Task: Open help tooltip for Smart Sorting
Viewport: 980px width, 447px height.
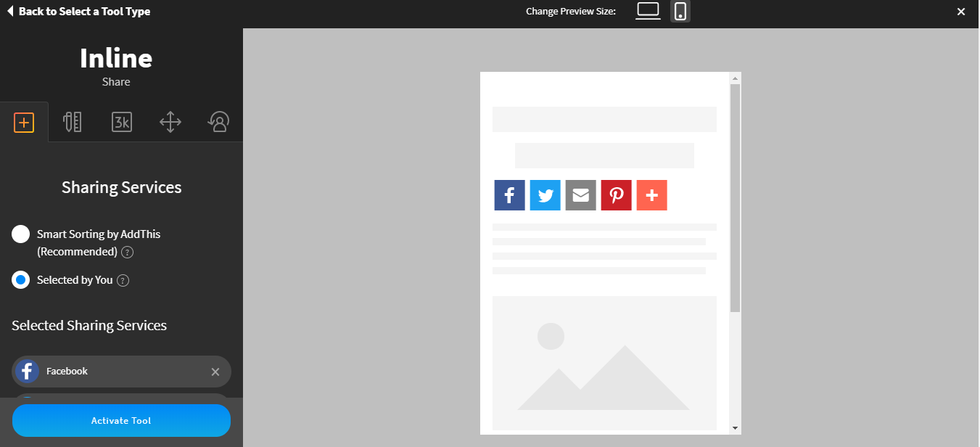Action: point(128,253)
